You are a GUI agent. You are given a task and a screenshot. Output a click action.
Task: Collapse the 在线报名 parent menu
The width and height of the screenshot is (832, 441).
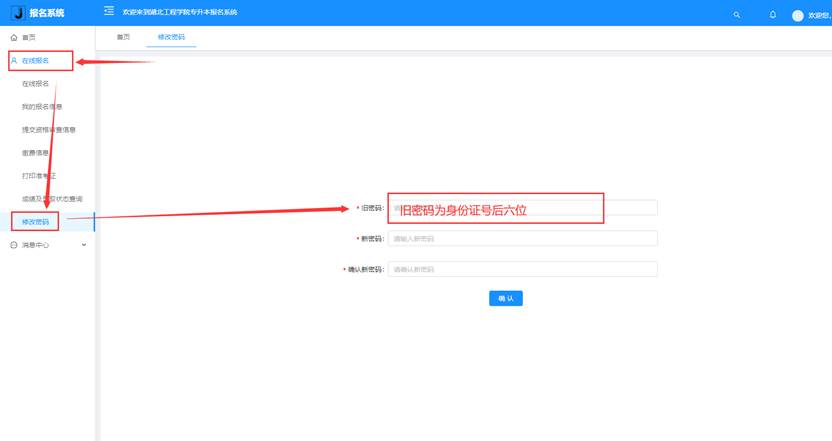click(x=40, y=61)
